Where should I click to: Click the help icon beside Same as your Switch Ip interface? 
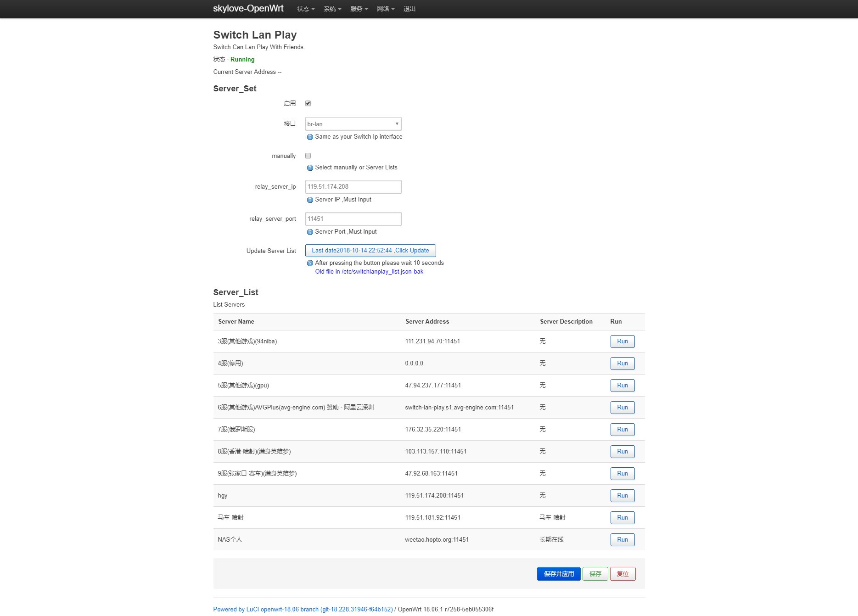click(310, 137)
